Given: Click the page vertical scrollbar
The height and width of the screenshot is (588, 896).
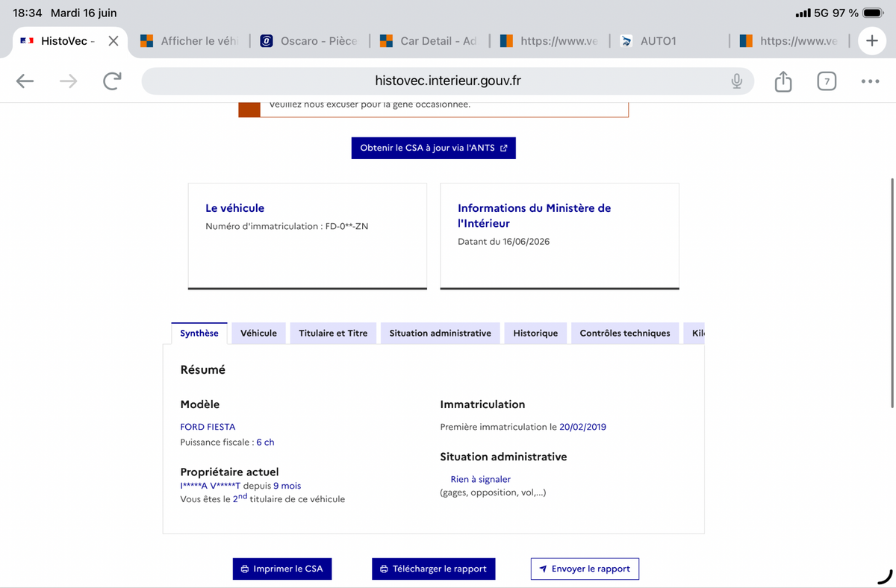Looking at the screenshot, I should 892,293.
